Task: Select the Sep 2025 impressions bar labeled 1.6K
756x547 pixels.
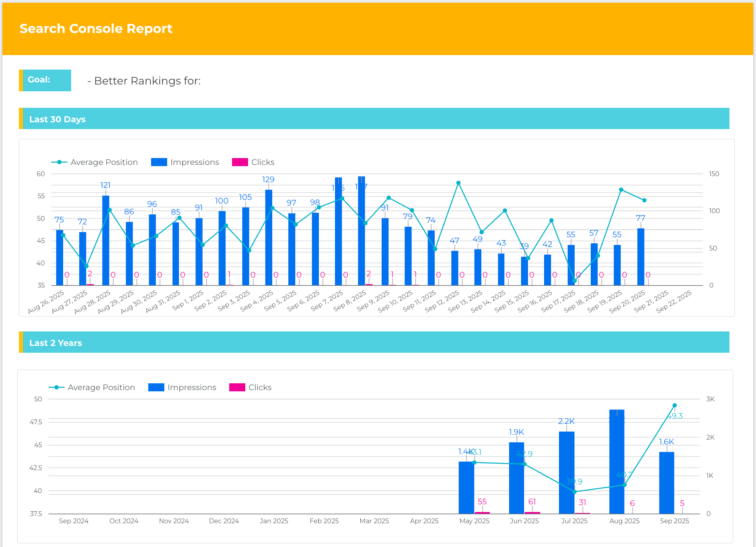Action: [667, 483]
